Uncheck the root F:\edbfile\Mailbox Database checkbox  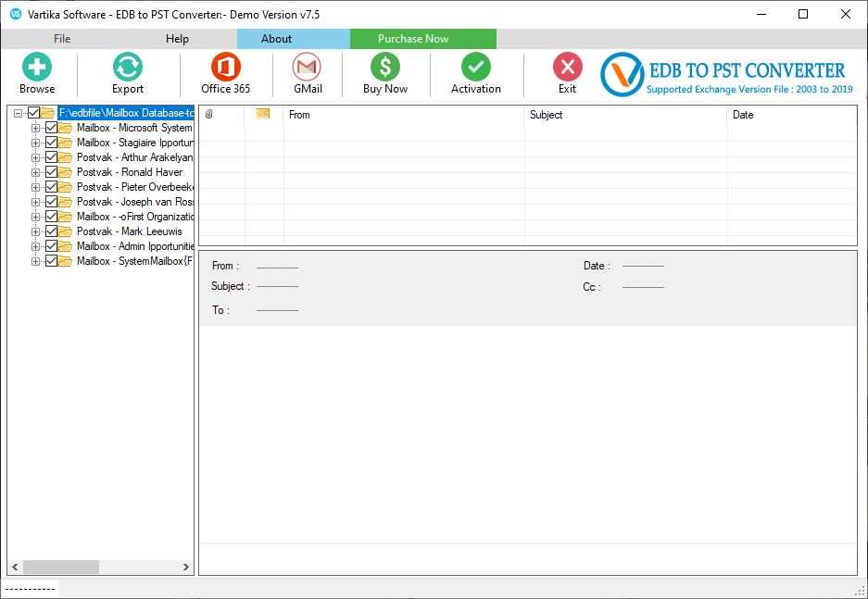coord(33,113)
